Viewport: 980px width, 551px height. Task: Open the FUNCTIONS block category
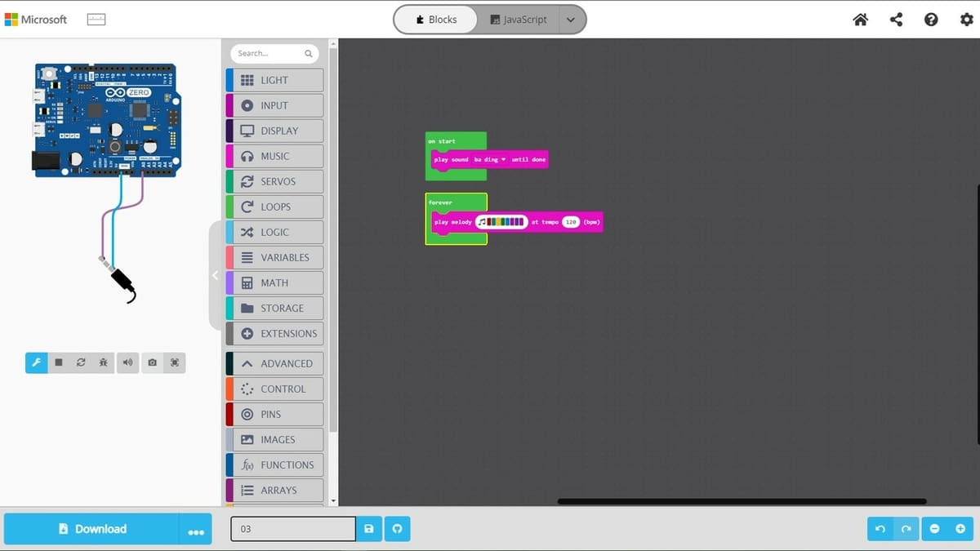coord(274,464)
